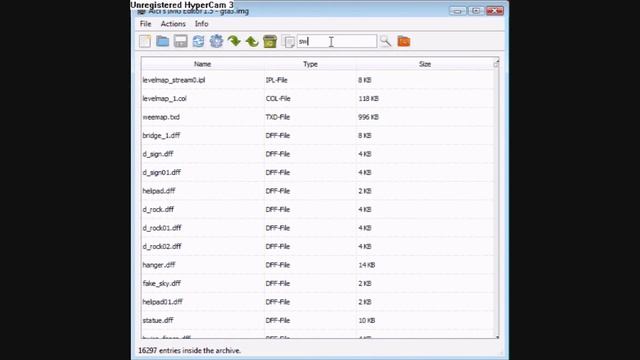This screenshot has height=360, width=640.
Task: Click inside the toolbar search field
Action: (x=337, y=41)
